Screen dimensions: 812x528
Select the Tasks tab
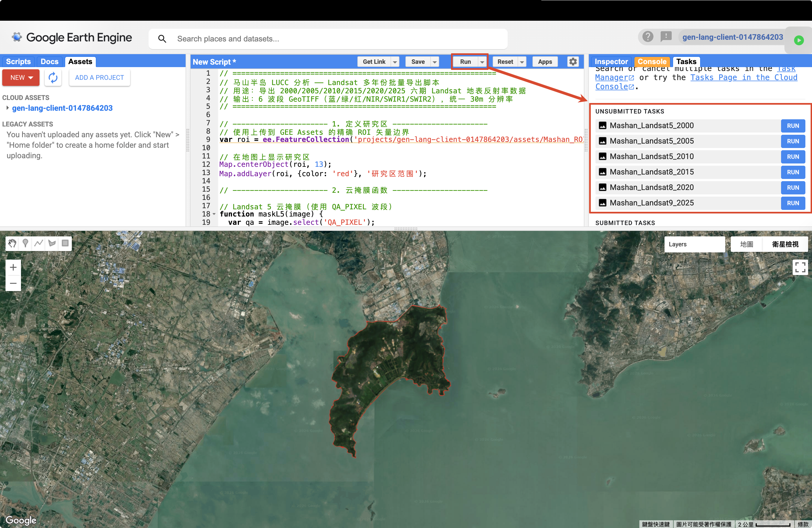point(686,62)
